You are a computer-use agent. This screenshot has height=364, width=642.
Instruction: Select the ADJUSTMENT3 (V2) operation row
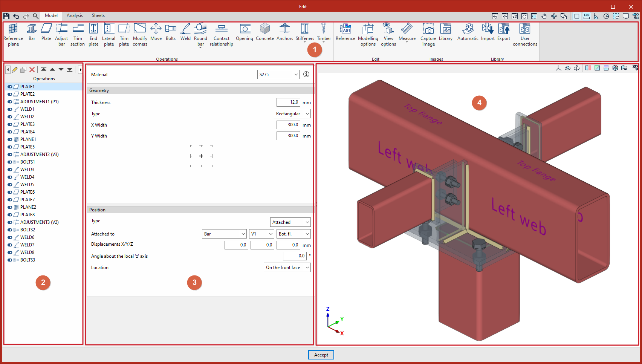(x=43, y=222)
